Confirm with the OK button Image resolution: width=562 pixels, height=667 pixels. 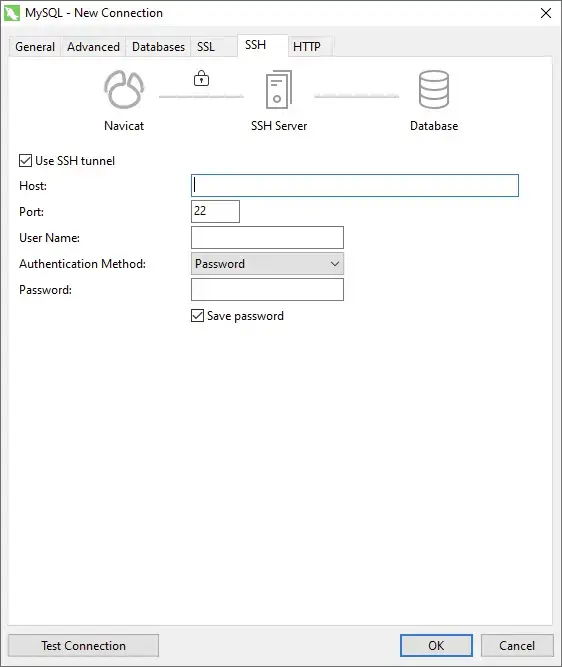(x=436, y=646)
